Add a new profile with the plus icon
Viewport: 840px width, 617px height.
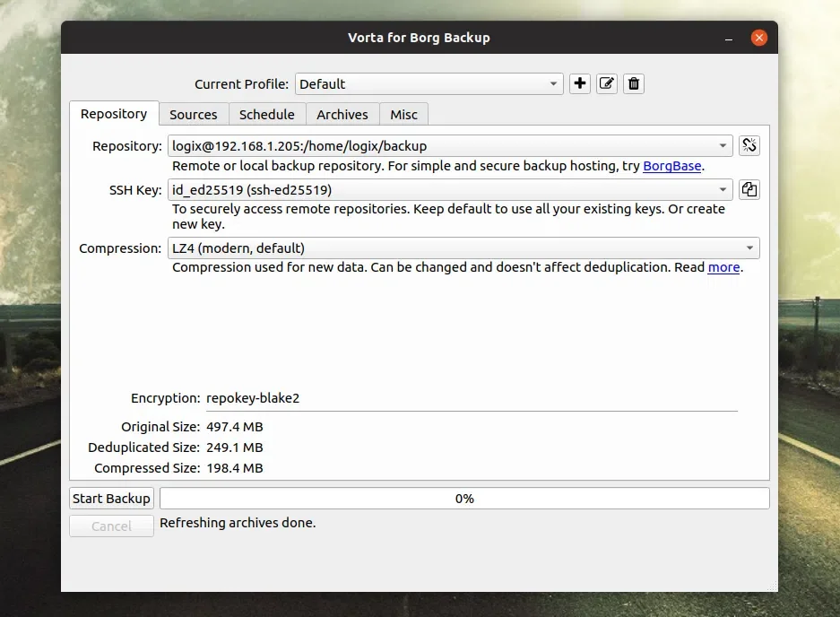click(x=580, y=83)
